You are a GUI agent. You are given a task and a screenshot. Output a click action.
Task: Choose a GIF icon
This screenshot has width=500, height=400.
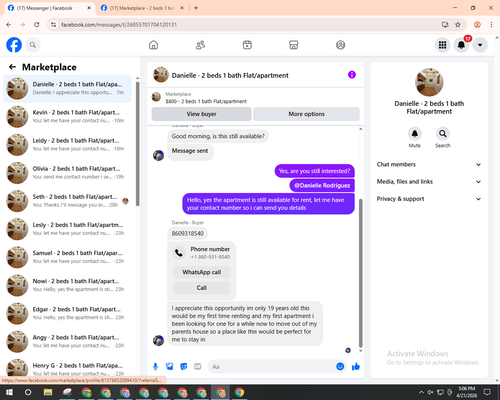pos(198,367)
